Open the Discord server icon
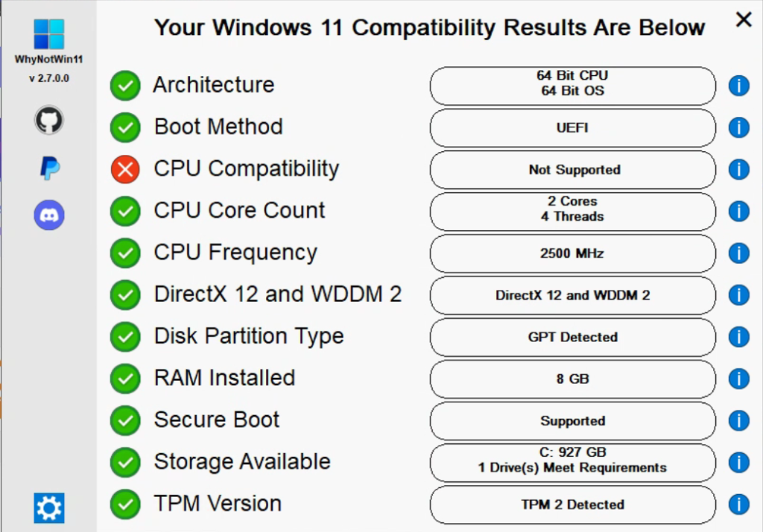Image resolution: width=763 pixels, height=532 pixels. coord(49,215)
